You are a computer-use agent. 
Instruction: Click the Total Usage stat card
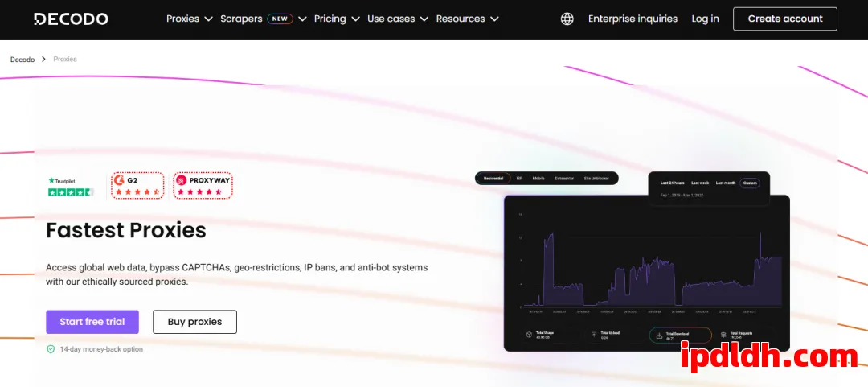coord(550,335)
